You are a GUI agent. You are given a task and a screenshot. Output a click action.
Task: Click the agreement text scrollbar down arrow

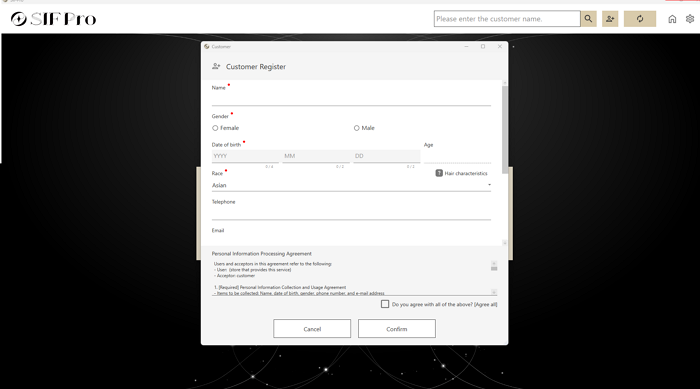494,292
